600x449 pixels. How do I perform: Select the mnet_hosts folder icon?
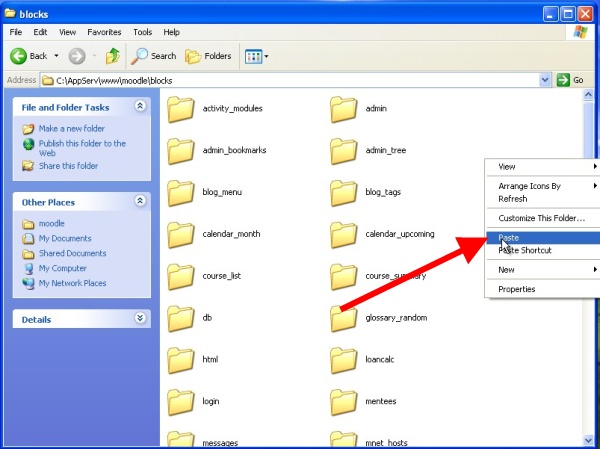[344, 439]
